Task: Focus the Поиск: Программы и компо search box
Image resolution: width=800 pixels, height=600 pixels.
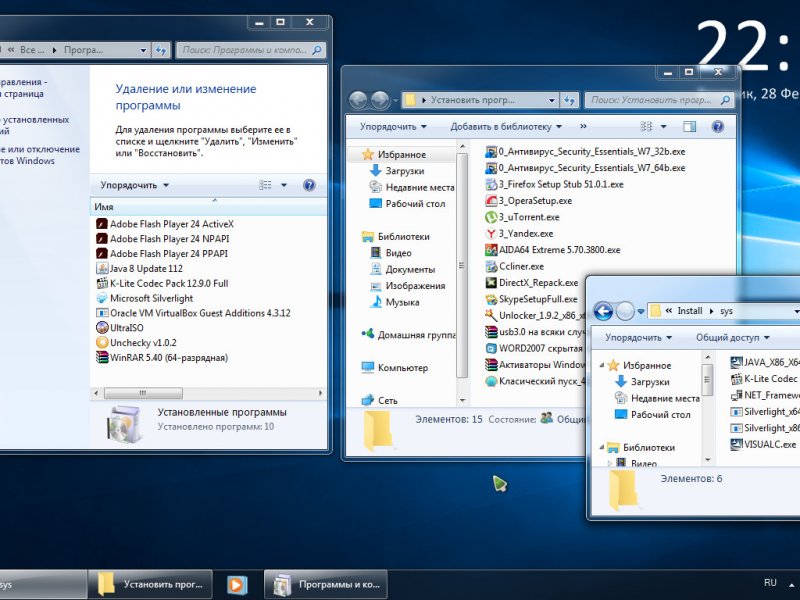Action: (x=249, y=50)
